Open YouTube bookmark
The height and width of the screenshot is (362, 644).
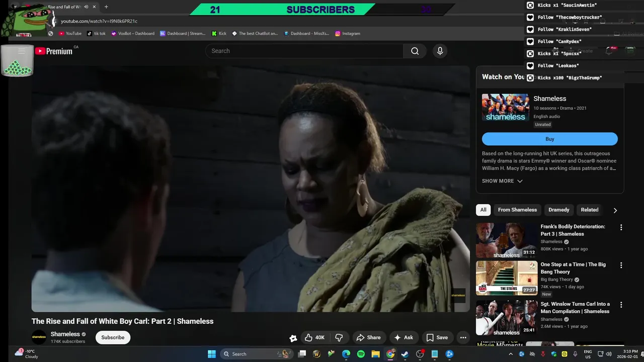70,33
